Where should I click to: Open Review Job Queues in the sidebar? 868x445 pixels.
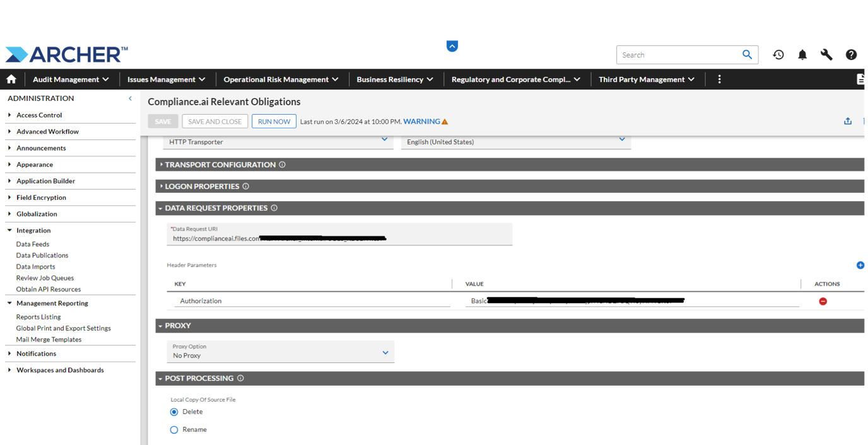click(x=45, y=278)
